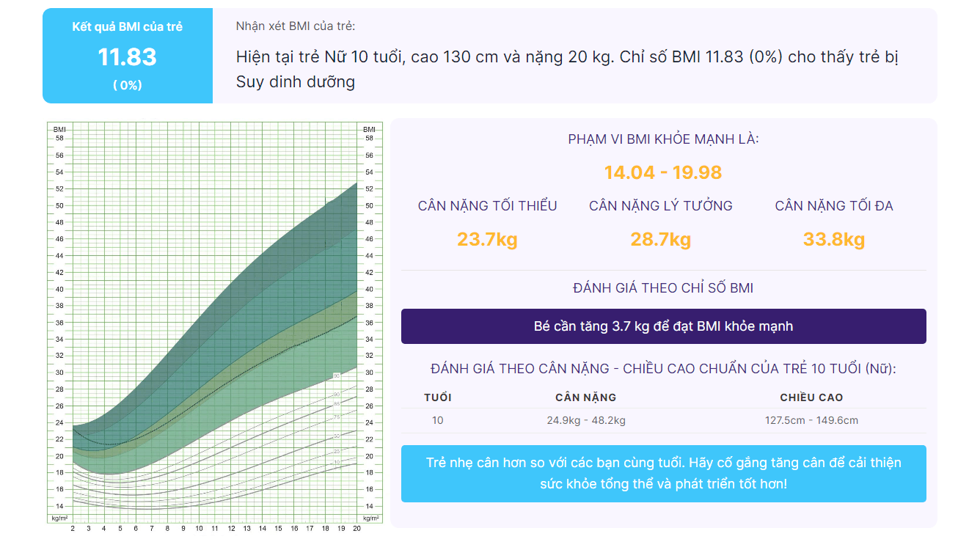Click the "TUỔI" column header

pyautogui.click(x=438, y=396)
